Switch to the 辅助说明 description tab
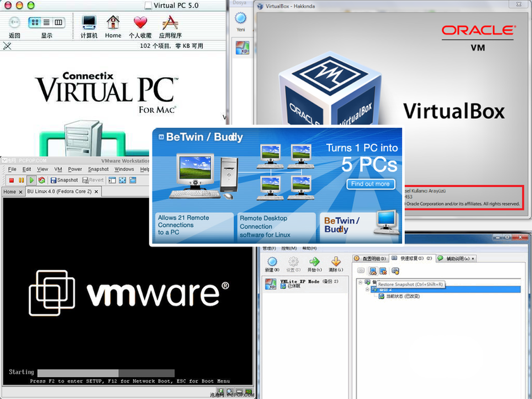The image size is (532, 399). [456, 259]
